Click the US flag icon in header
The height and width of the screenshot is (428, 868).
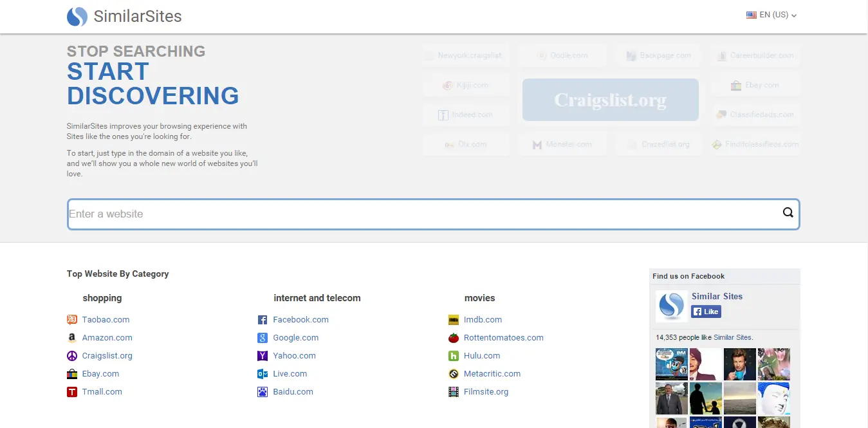coord(751,14)
